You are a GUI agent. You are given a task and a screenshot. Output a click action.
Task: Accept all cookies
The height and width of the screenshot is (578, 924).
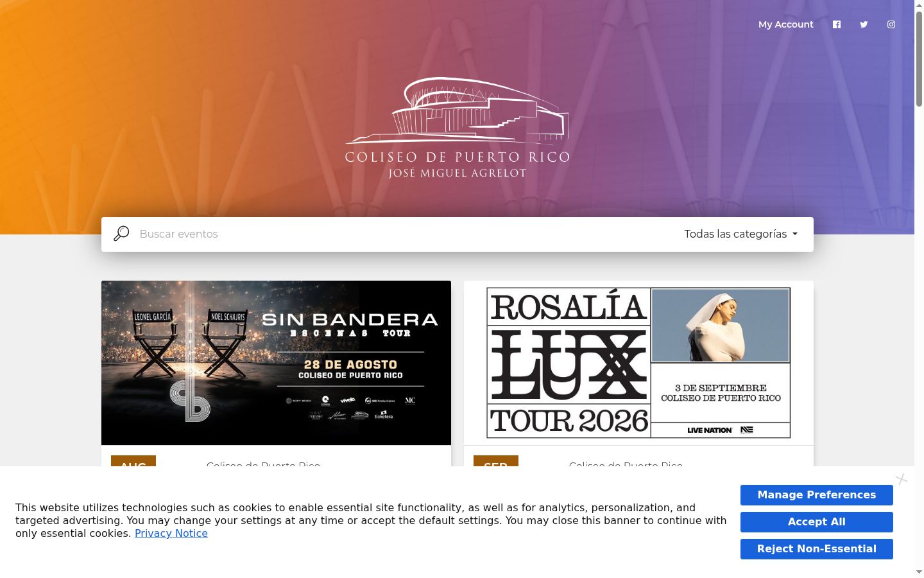pos(817,522)
